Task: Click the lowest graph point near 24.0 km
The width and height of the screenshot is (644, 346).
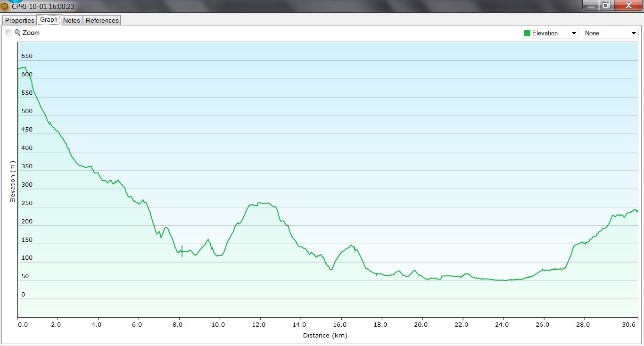Action: click(503, 280)
